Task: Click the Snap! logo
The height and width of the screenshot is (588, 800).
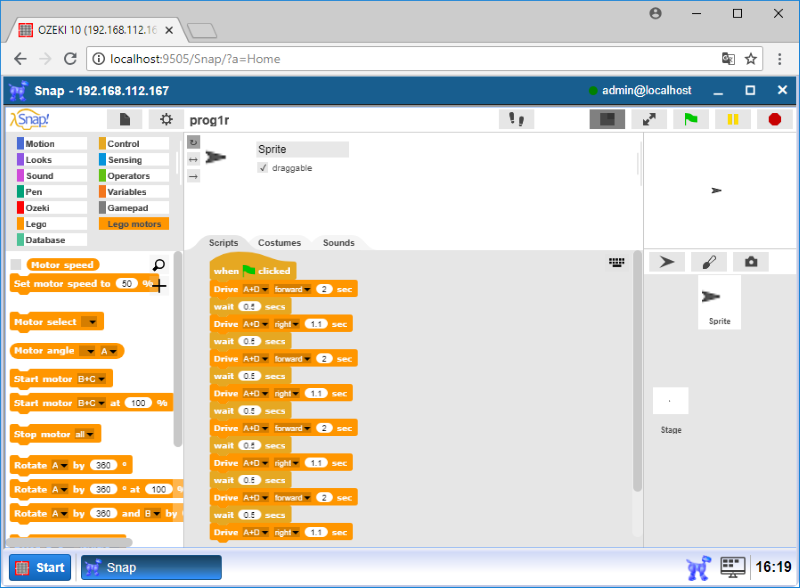Action: (x=30, y=119)
